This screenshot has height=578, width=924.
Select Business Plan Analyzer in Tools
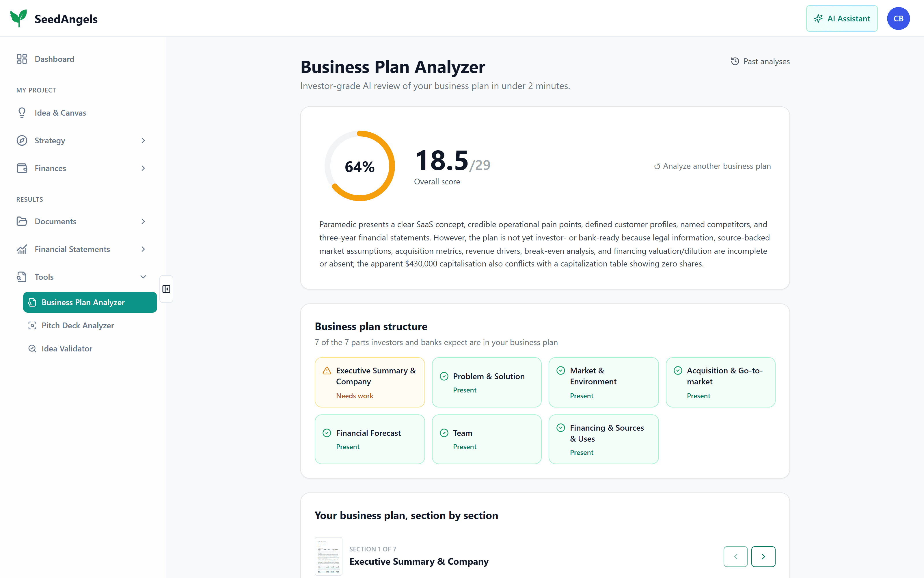90,302
